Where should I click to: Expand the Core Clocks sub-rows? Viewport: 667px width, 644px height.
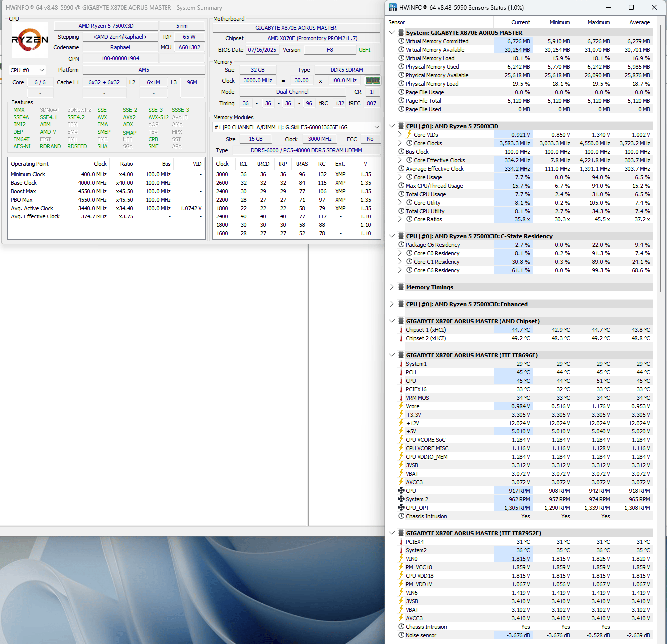pyautogui.click(x=400, y=143)
